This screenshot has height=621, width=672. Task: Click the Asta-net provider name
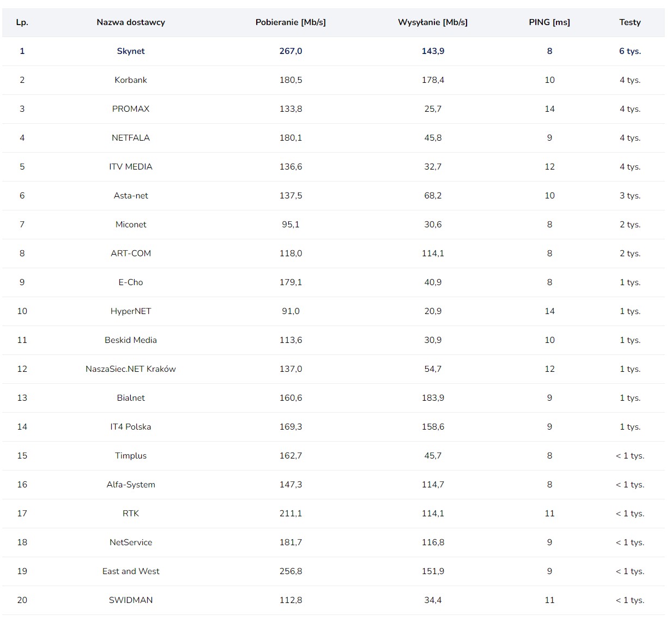coord(131,196)
